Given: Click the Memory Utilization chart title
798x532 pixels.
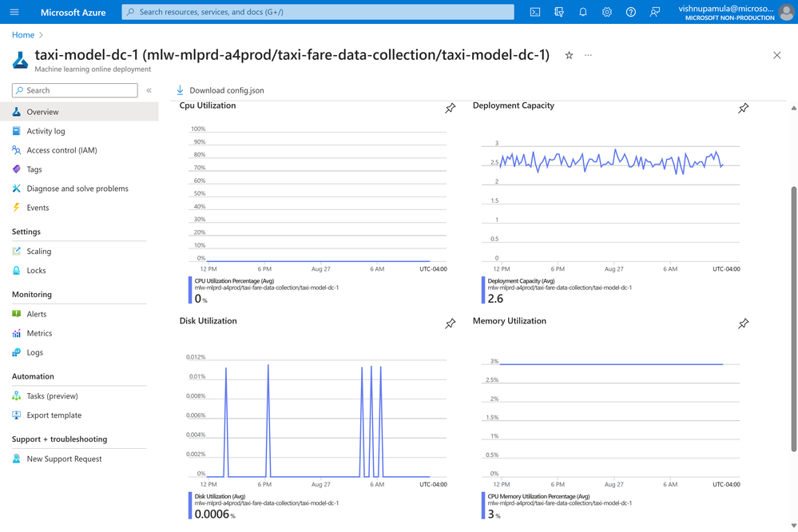Looking at the screenshot, I should point(510,321).
